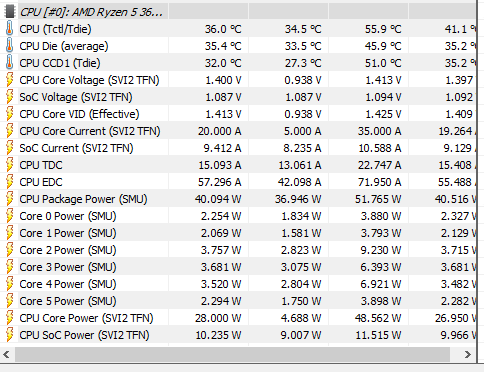
Task: Click the 27.3 °C CCD1 minimum value
Action: (x=303, y=63)
